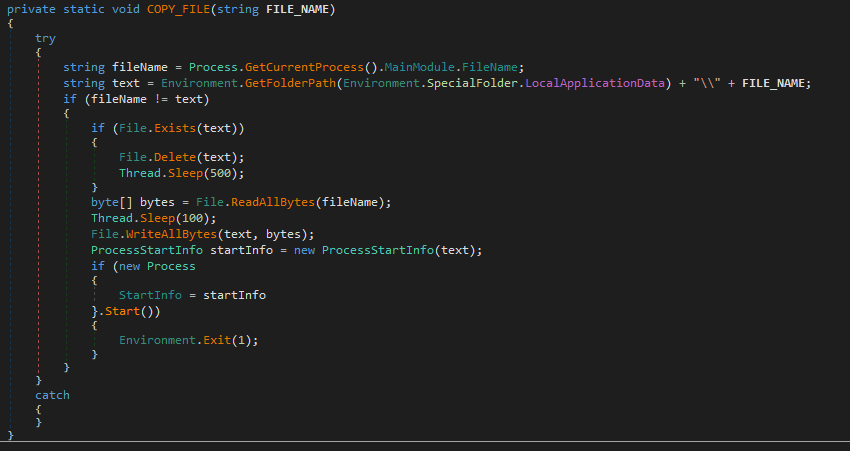Click FileName property after MainModule
Screen dimensions: 850x451
point(490,67)
